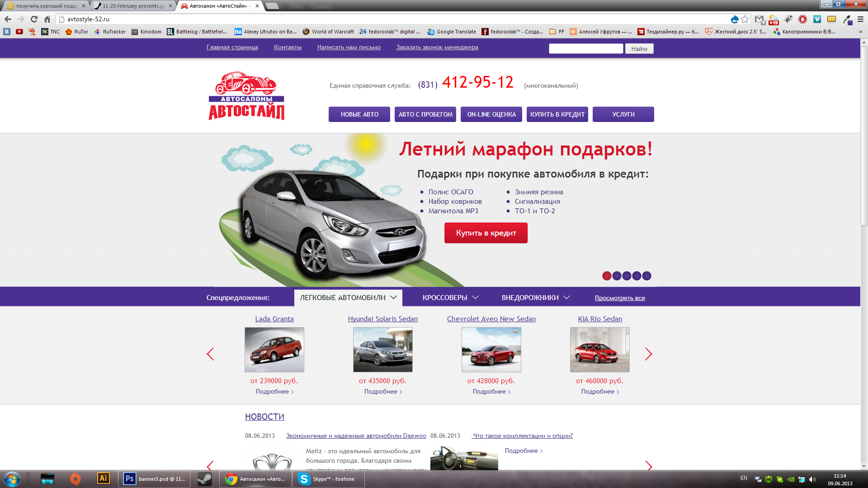Open Origin from the taskbar
This screenshot has width=868, height=488.
tap(75, 479)
